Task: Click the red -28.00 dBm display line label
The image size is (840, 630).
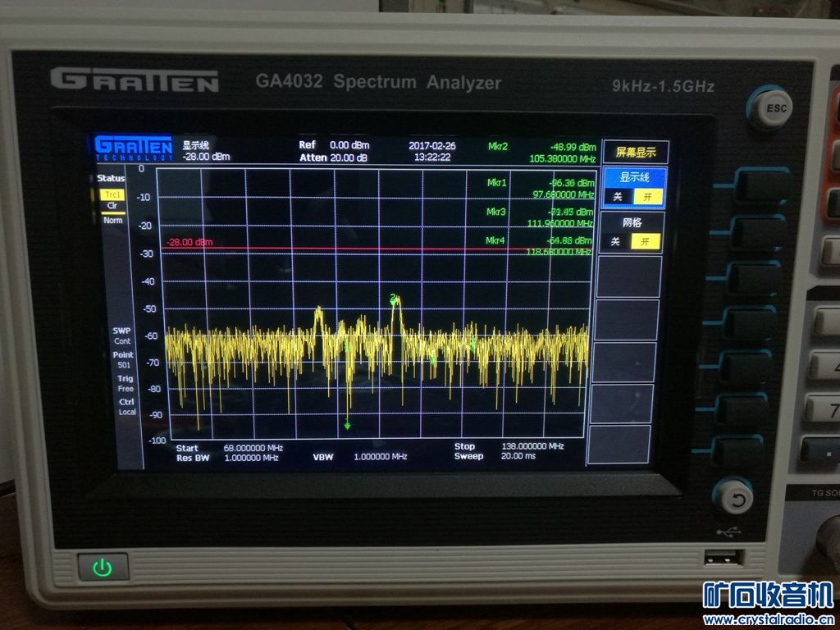Action: tap(189, 243)
